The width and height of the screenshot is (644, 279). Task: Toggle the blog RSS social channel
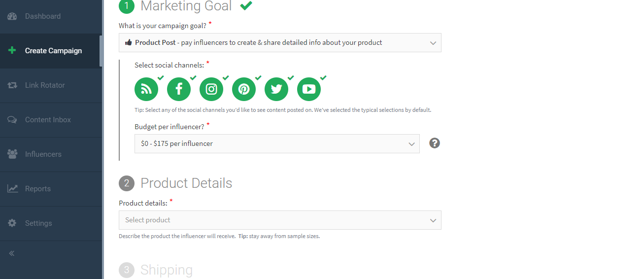click(146, 89)
